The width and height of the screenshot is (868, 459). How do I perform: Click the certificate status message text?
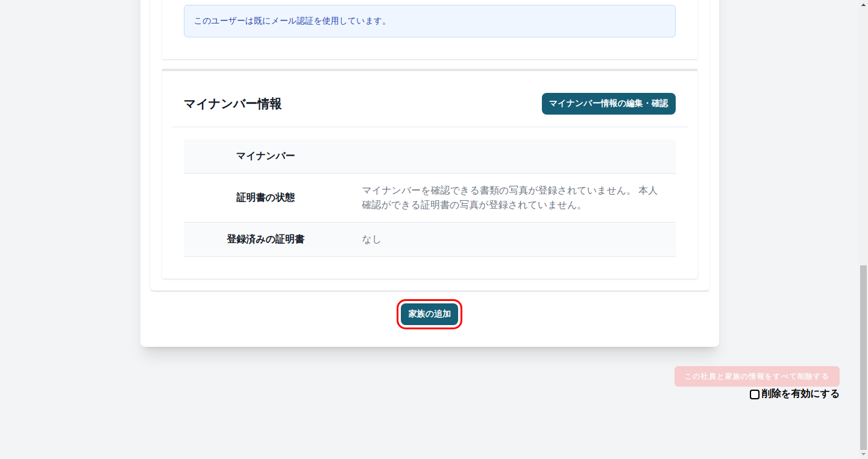509,198
